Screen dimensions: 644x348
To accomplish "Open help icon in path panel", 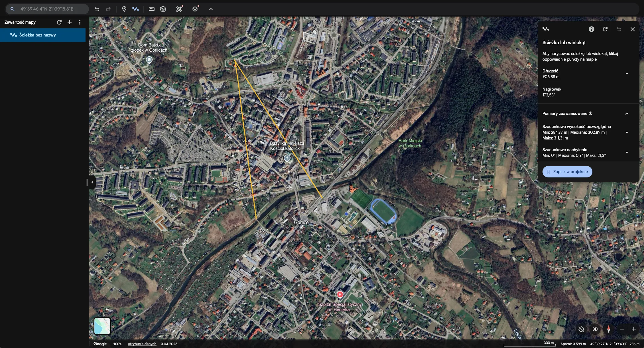I will (591, 29).
